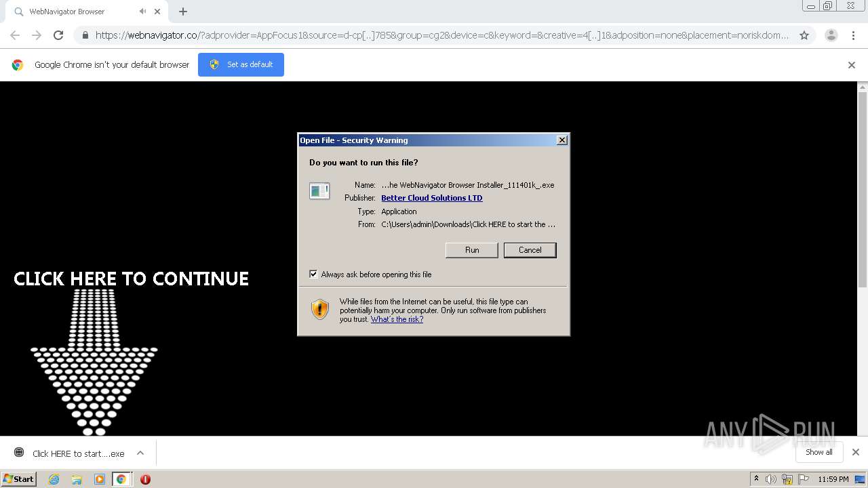Open the downloaded Click HERE to start exe item
The image size is (868, 488).
[x=71, y=453]
